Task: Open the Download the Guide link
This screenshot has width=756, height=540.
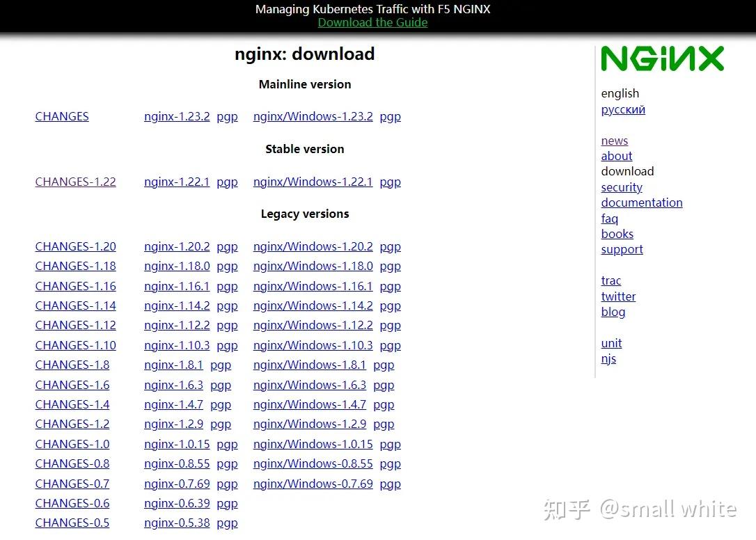Action: click(x=372, y=22)
